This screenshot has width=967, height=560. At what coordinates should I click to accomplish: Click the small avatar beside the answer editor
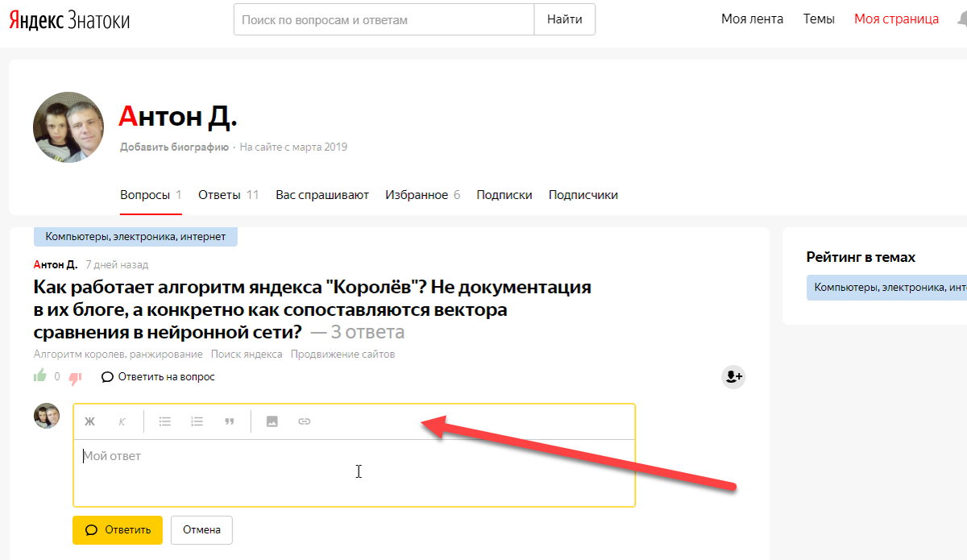[46, 416]
